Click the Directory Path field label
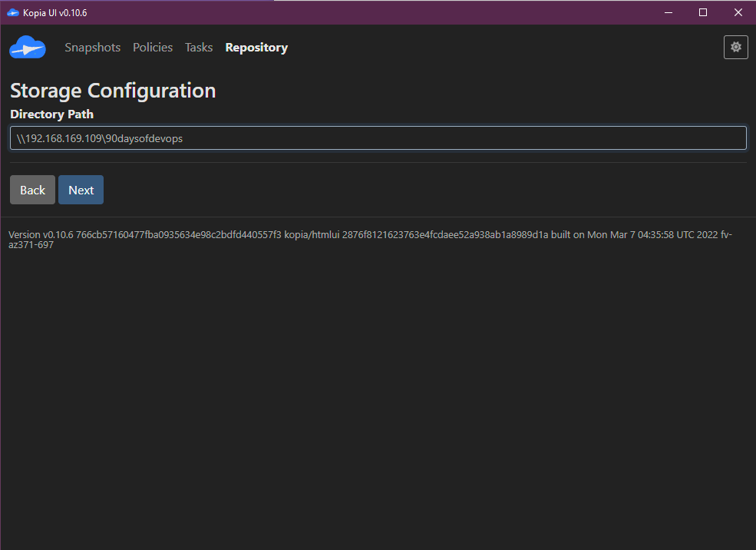756x550 pixels. coord(51,114)
